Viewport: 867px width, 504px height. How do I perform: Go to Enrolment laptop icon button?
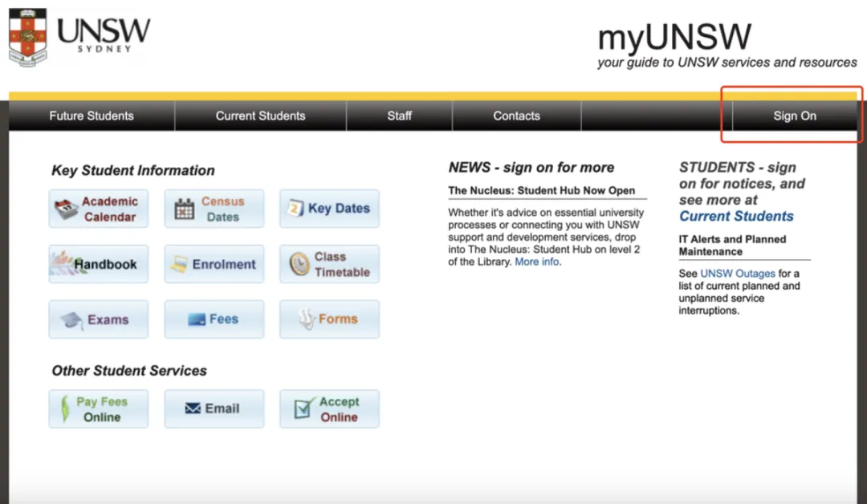coord(214,264)
